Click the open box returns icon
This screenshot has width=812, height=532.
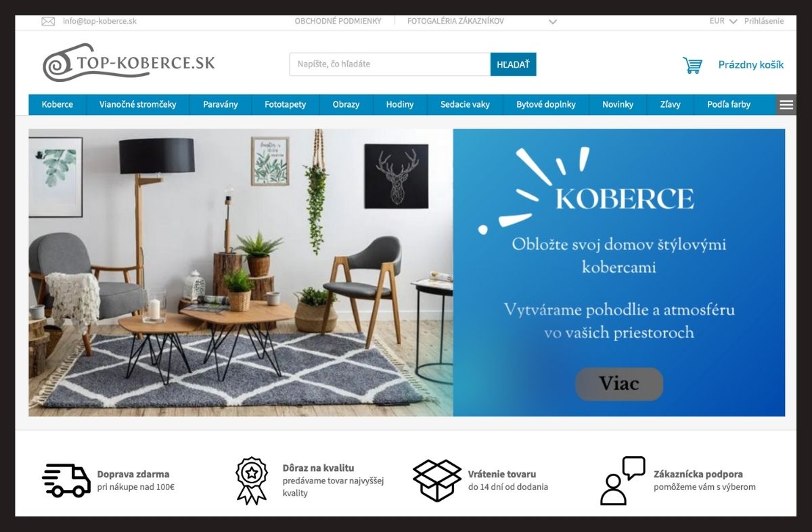437,481
